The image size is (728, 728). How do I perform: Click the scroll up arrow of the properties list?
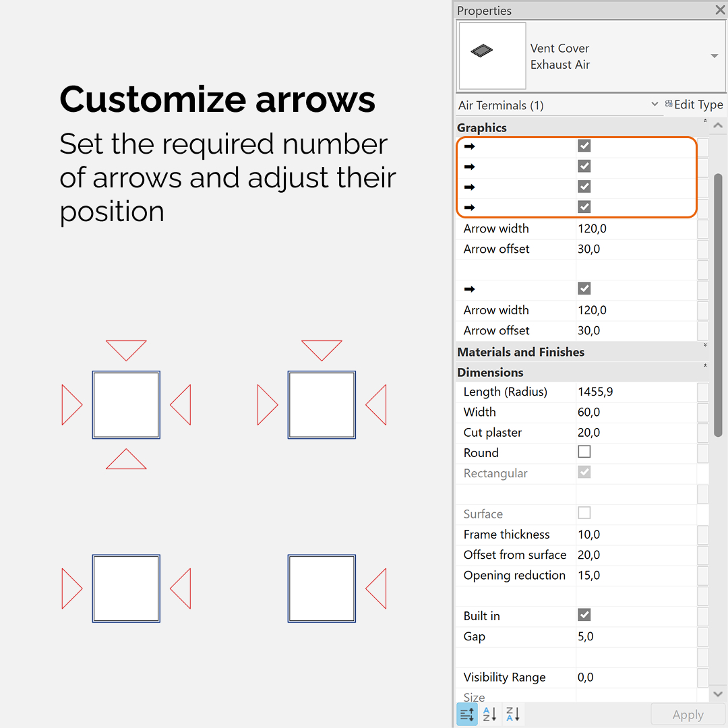[x=718, y=125]
